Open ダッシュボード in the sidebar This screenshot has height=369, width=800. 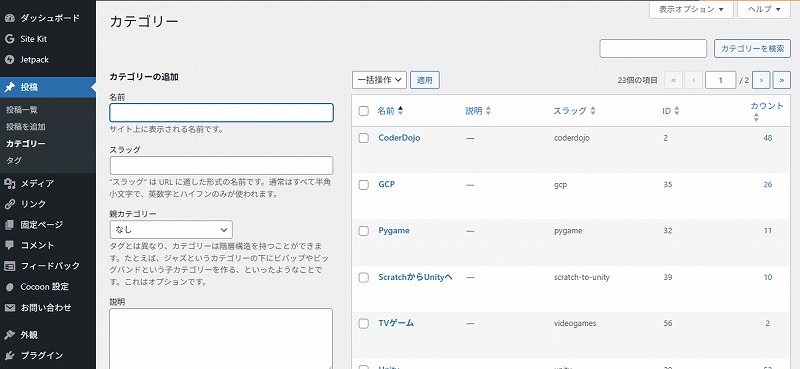click(x=50, y=18)
